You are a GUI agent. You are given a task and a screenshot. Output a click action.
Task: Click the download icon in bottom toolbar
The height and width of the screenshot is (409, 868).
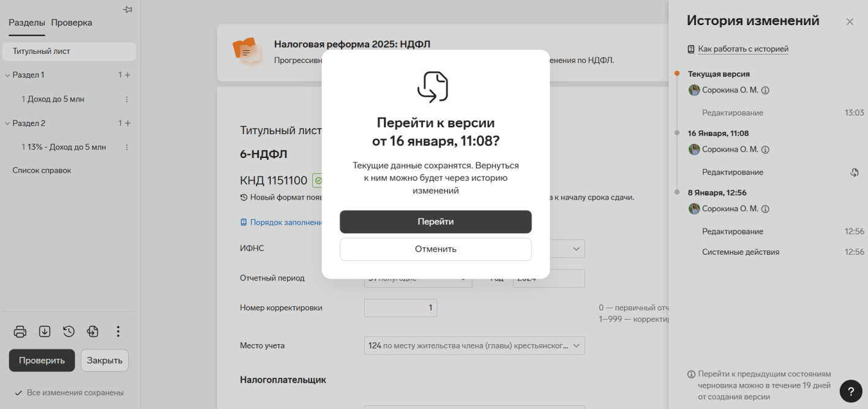(x=45, y=331)
